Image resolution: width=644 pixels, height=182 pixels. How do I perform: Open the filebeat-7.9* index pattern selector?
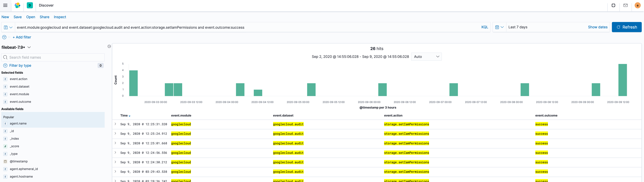17,47
